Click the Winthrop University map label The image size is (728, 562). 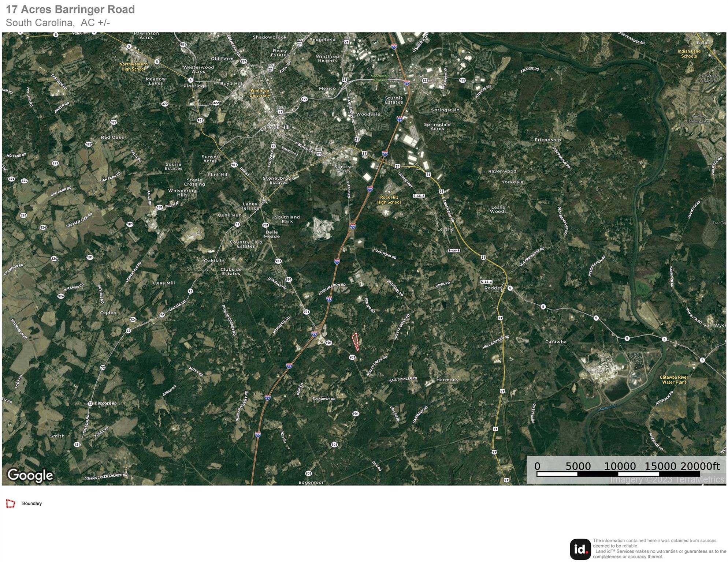pyautogui.click(x=259, y=93)
